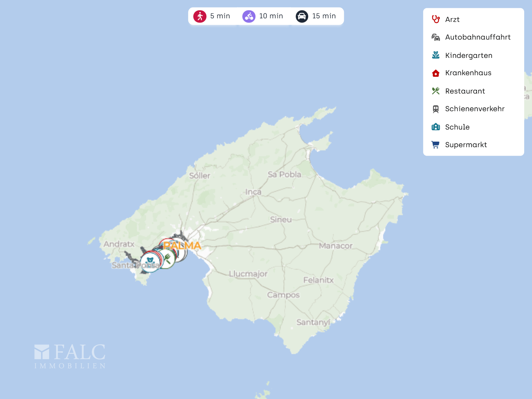The height and width of the screenshot is (399, 532).
Task: Click the Schule building icon
Action: [x=435, y=127]
